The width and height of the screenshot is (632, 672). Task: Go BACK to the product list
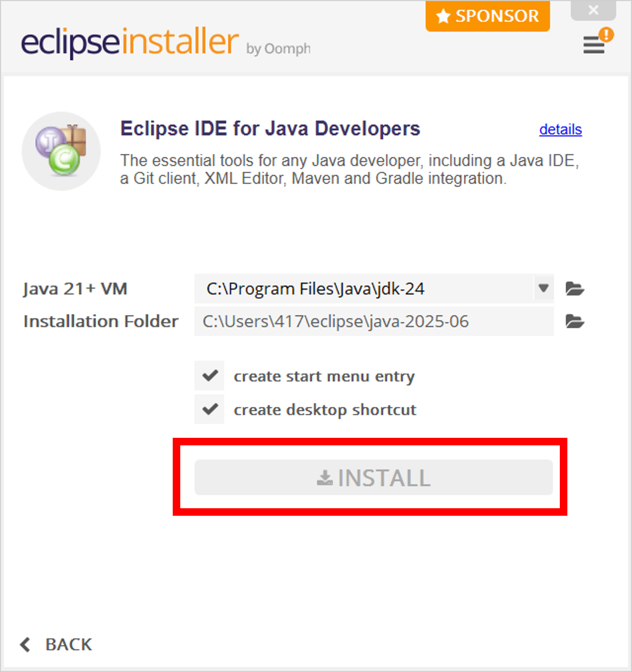point(68,645)
